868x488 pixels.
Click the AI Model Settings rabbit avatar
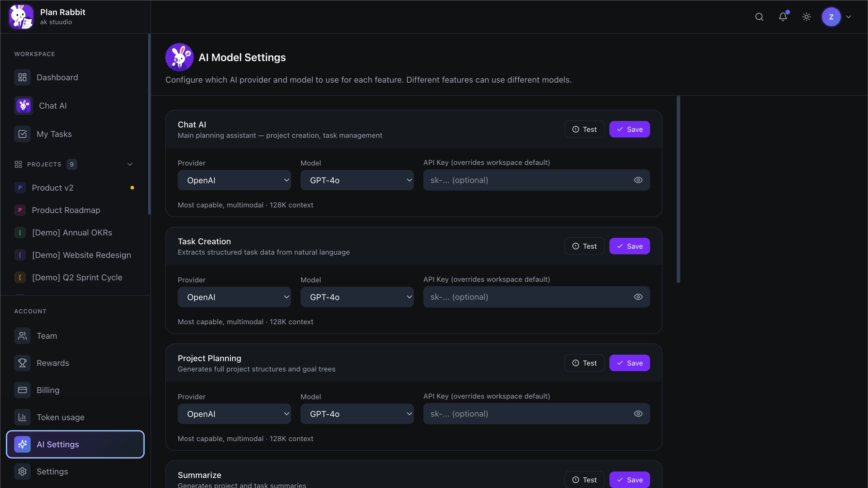coord(179,57)
